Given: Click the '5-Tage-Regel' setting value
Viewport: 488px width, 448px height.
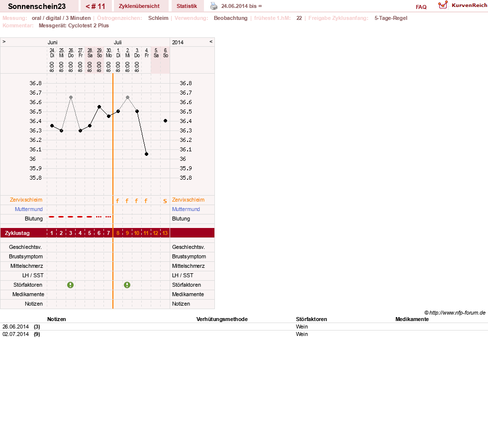Looking at the screenshot, I should tap(391, 18).
